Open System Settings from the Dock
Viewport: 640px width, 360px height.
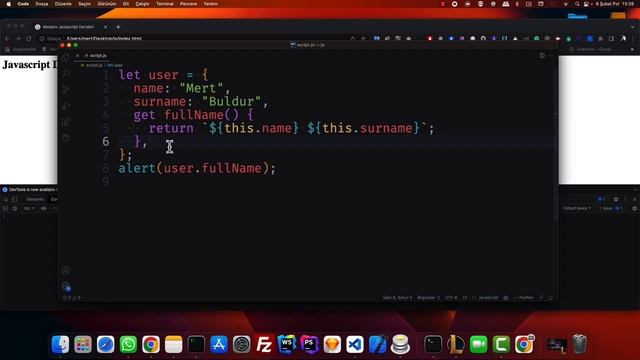(x=242, y=344)
